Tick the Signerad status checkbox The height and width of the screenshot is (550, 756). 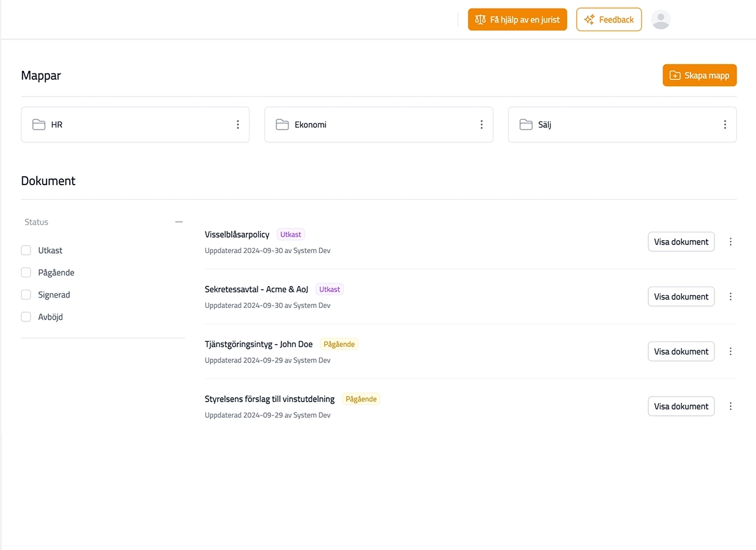pyautogui.click(x=26, y=295)
